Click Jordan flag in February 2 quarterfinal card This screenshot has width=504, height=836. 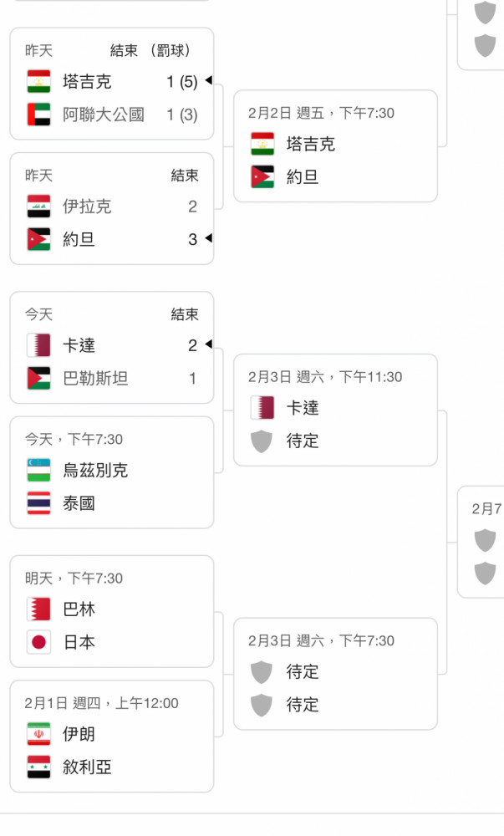[x=262, y=177]
